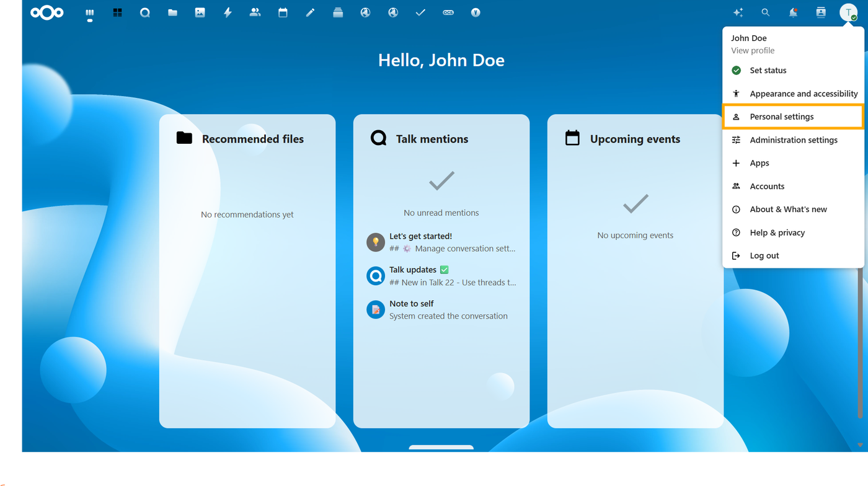Image resolution: width=868 pixels, height=486 pixels.
Task: Open Apps from the user menu
Action: 793,163
